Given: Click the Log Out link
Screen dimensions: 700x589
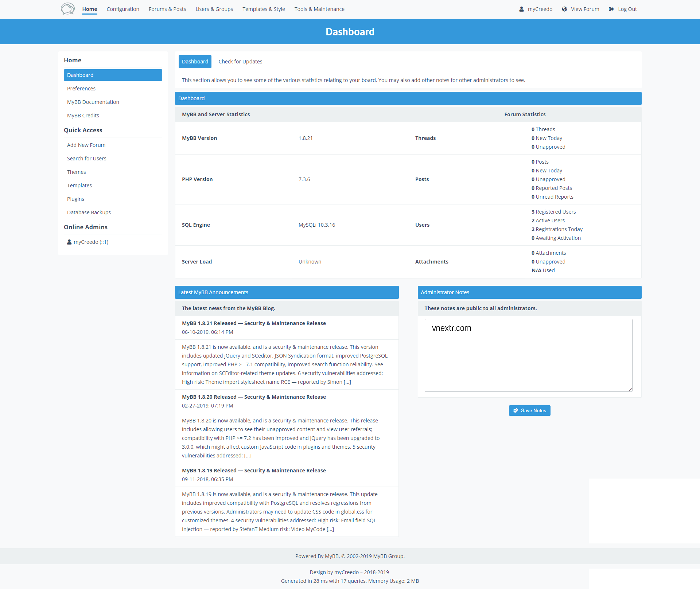Looking at the screenshot, I should tap(627, 9).
